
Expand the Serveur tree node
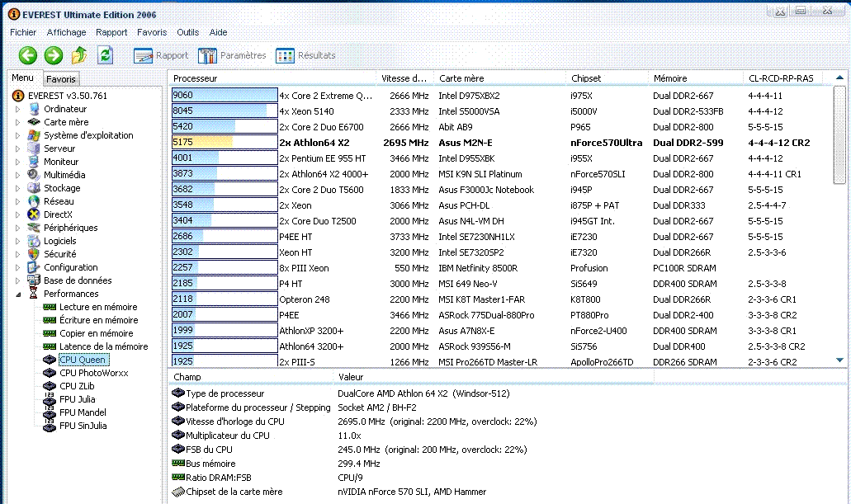[18, 148]
